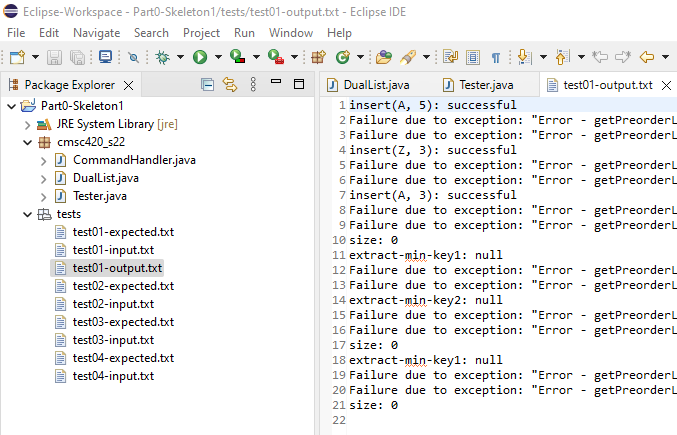Close the test01-output.txt editor tab

(x=666, y=85)
